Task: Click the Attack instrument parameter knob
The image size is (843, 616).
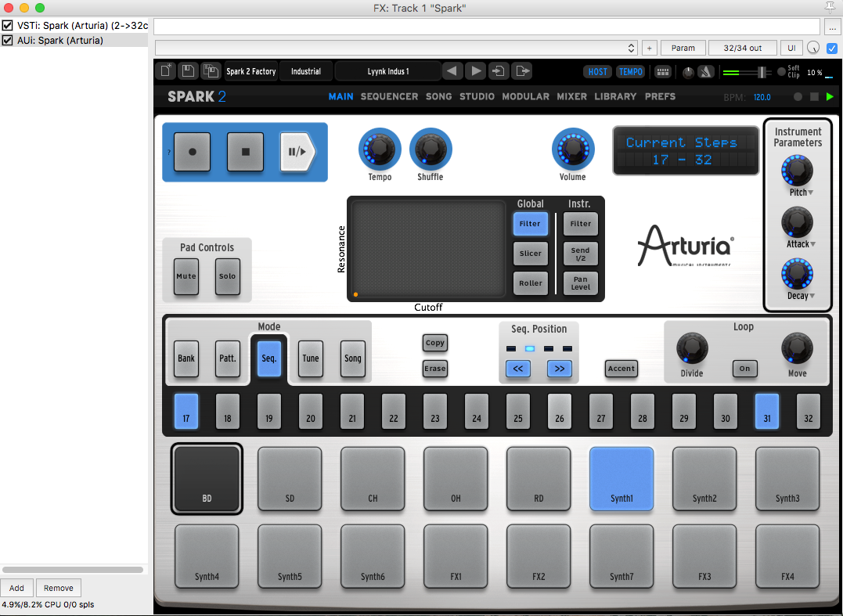Action: tap(797, 222)
